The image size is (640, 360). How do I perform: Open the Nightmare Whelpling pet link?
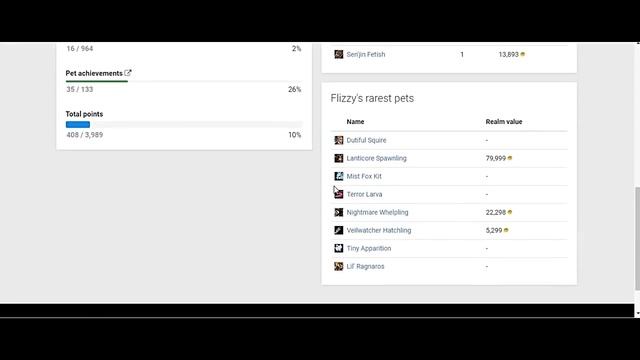(x=377, y=212)
